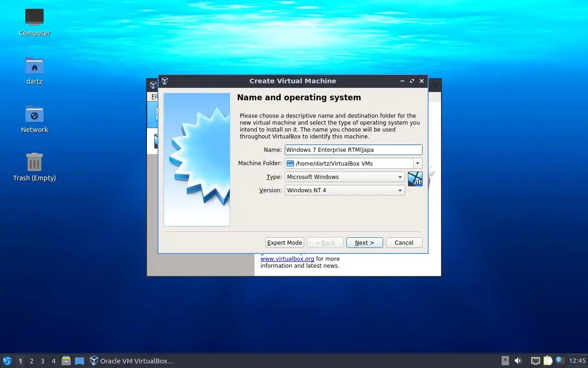Open the network connection tray icon
The height and width of the screenshot is (368, 588).
(535, 361)
